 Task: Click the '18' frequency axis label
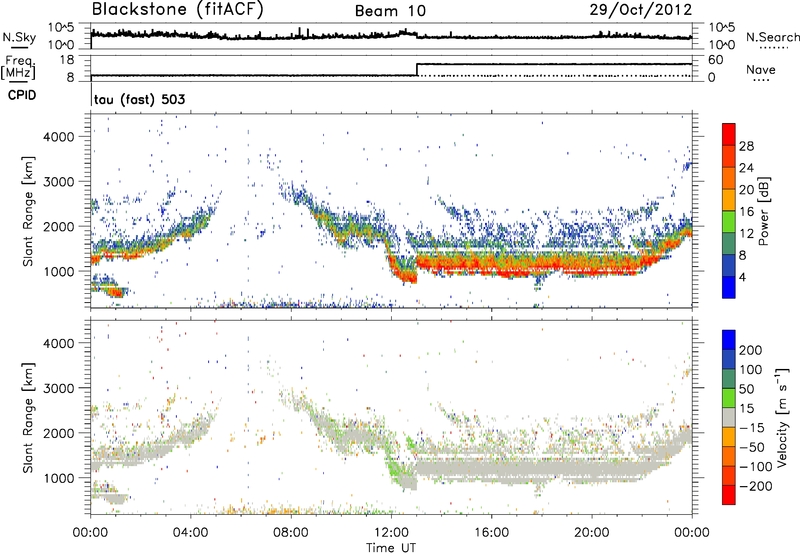pyautogui.click(x=66, y=60)
